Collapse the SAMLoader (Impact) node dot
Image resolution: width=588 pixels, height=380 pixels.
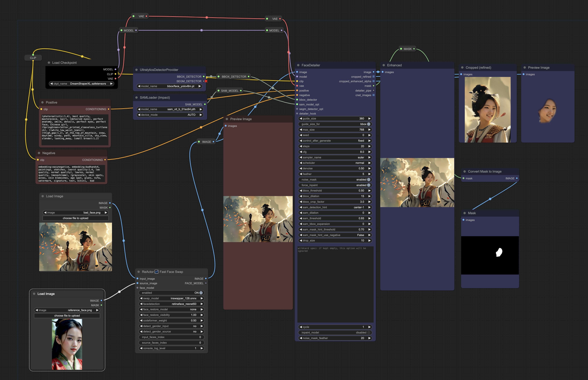coord(136,97)
